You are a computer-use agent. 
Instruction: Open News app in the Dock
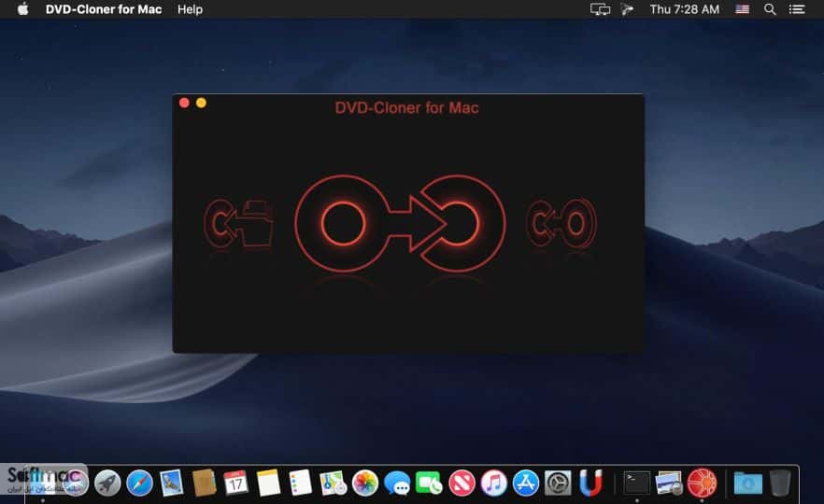click(462, 483)
